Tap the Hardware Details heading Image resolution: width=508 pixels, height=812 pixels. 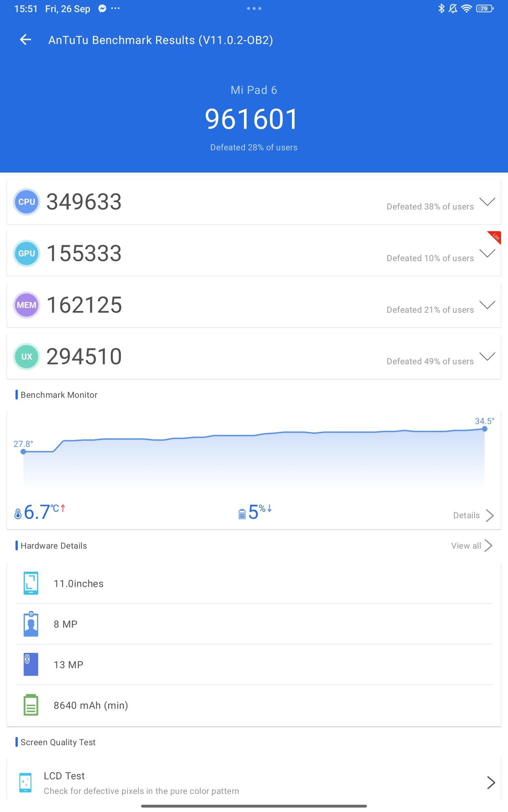tap(54, 545)
